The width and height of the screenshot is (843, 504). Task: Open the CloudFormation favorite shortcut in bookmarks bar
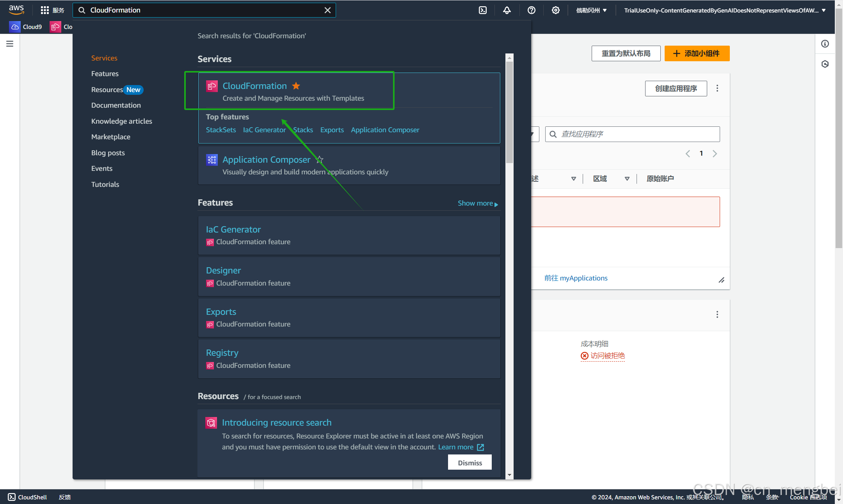point(61,27)
